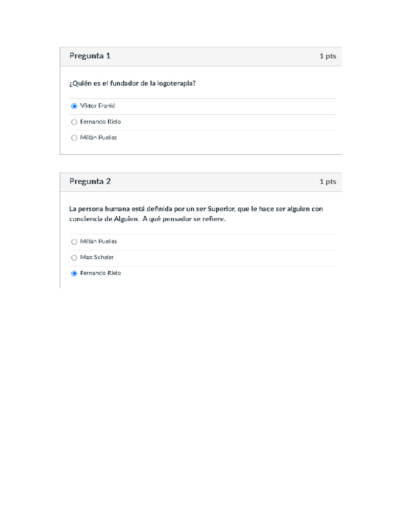Click Fernando Rielo label text in Pregunta 2
The image size is (399, 532).
[x=100, y=273]
